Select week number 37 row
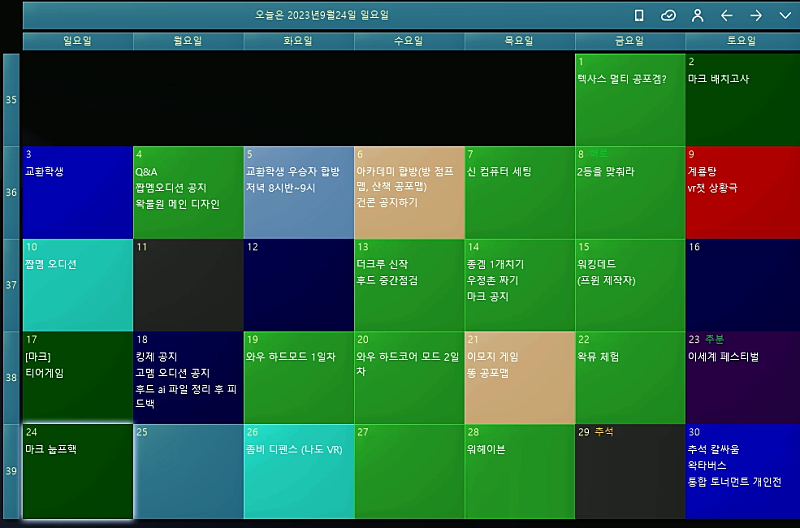The width and height of the screenshot is (800, 528). click(x=11, y=285)
